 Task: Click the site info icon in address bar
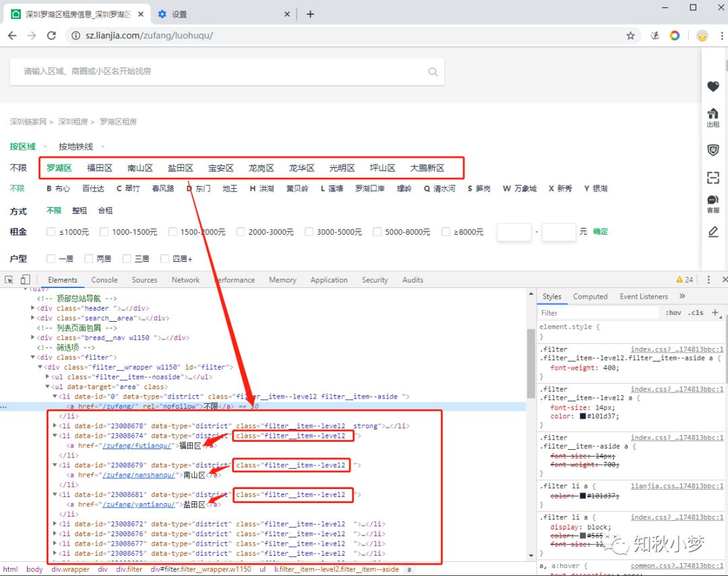click(75, 36)
